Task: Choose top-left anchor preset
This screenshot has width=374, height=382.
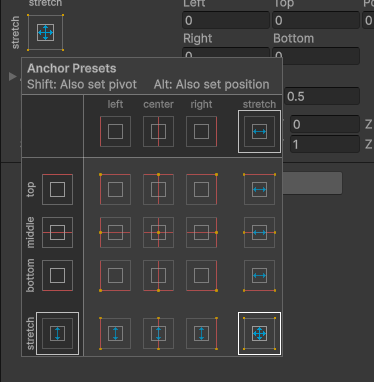Action: pyautogui.click(x=115, y=189)
